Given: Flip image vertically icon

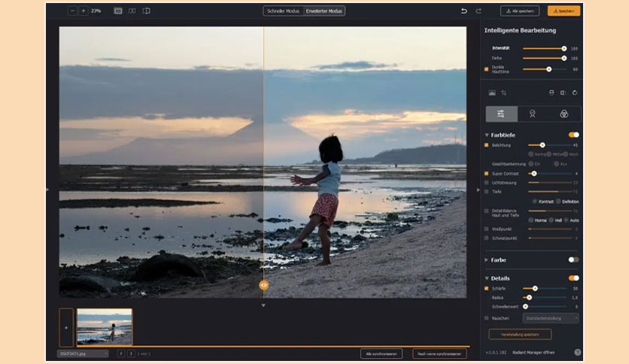Looking at the screenshot, I should 552,93.
